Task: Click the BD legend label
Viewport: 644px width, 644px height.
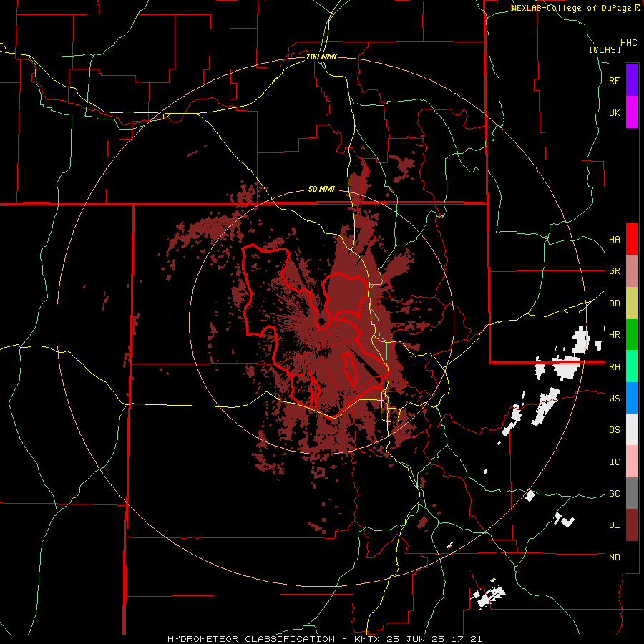Action: (x=615, y=303)
